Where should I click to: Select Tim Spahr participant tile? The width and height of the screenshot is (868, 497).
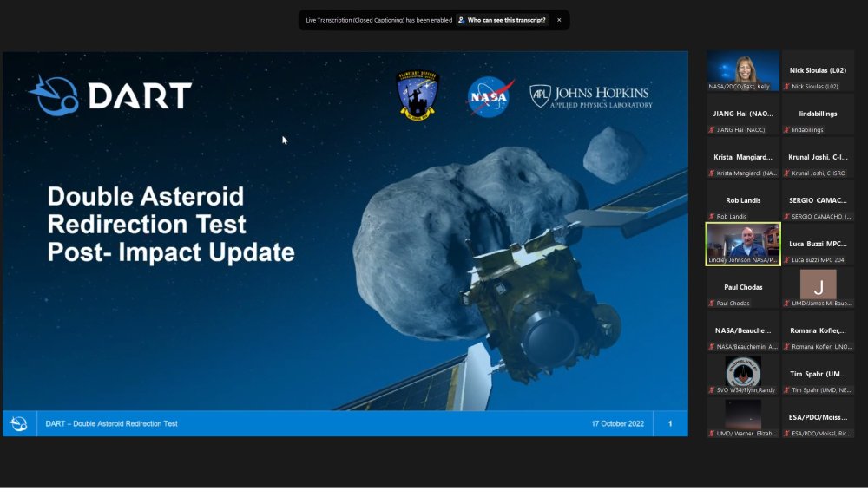click(818, 374)
